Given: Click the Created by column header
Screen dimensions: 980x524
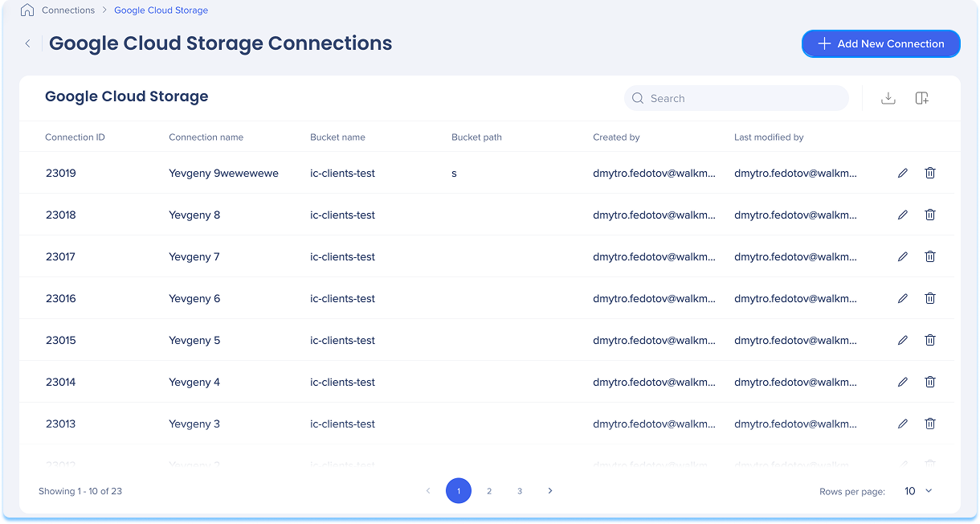Looking at the screenshot, I should click(616, 137).
